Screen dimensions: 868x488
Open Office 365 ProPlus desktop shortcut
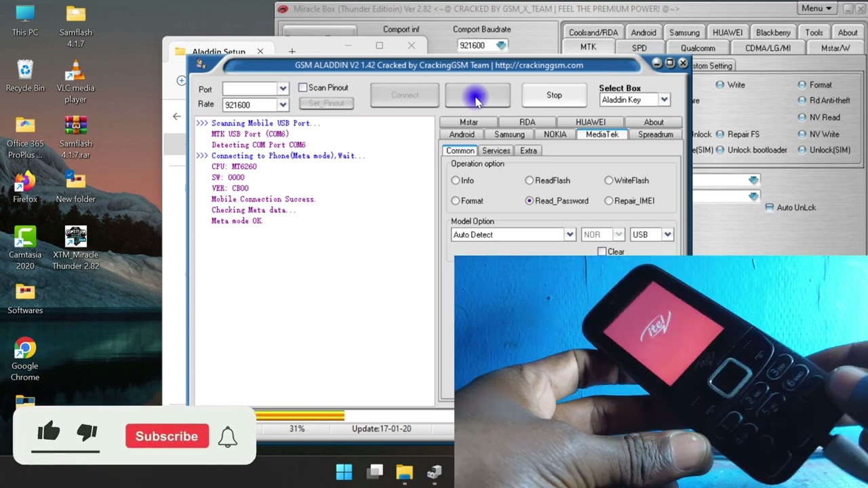click(x=25, y=138)
